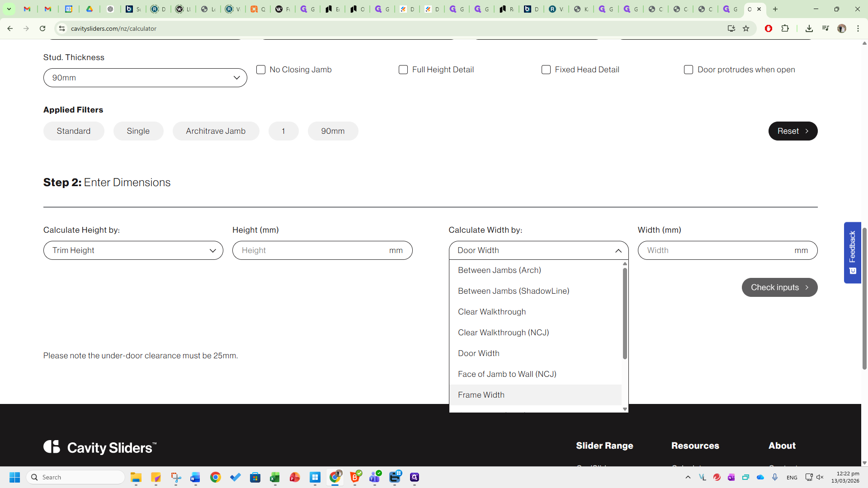
Task: Open Excel from the taskbar
Action: 275,477
